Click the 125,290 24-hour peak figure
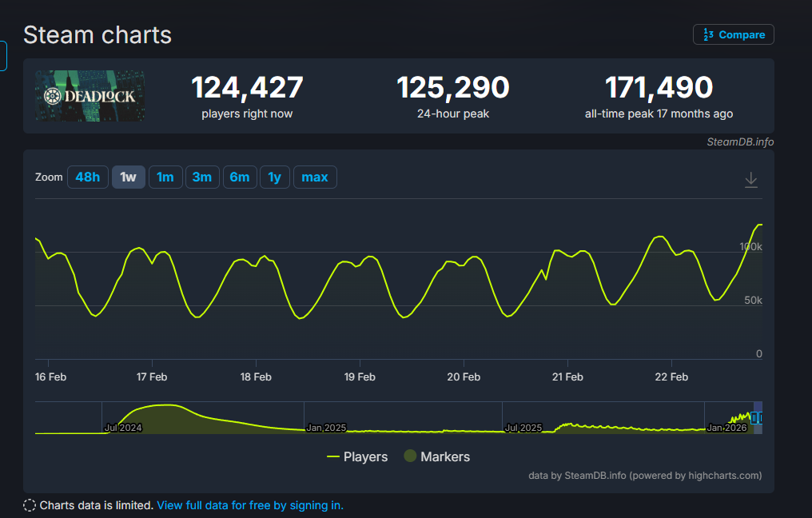Image resolution: width=812 pixels, height=518 pixels. coord(453,87)
